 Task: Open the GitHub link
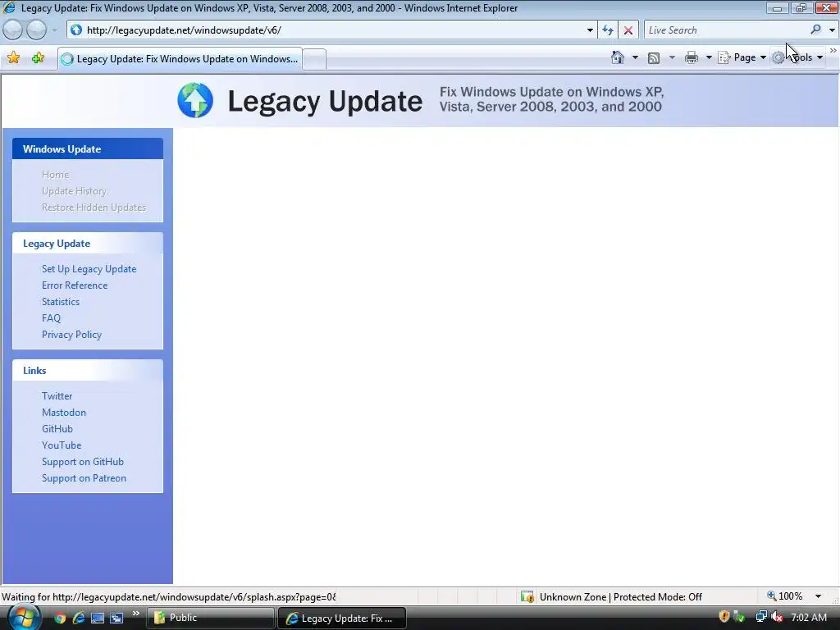(x=57, y=428)
